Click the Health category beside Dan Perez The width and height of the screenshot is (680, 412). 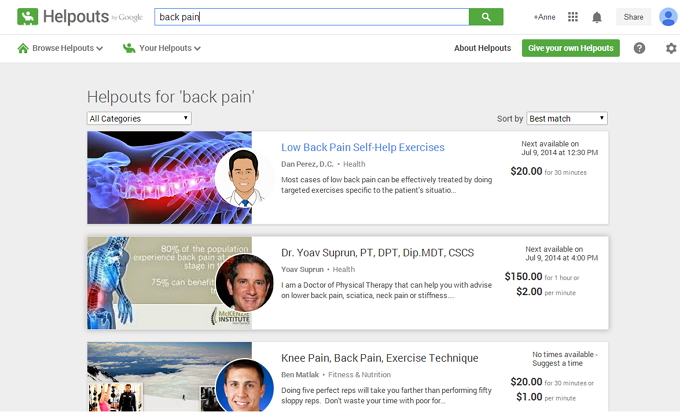(354, 164)
